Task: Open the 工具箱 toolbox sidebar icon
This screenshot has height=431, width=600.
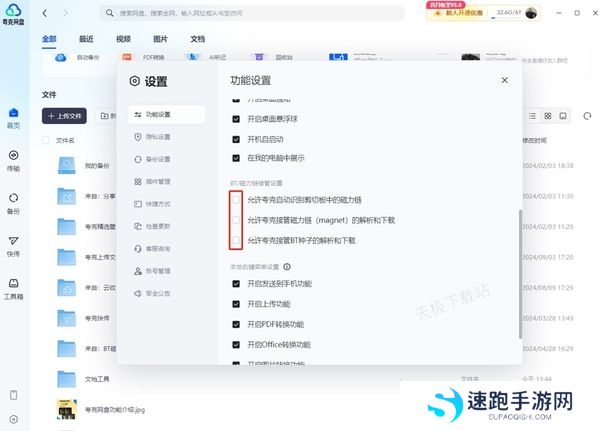Action: [13, 289]
